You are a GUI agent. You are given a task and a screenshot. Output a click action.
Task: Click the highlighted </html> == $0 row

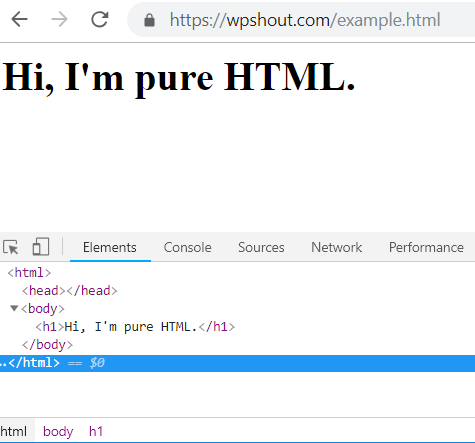tap(237, 363)
